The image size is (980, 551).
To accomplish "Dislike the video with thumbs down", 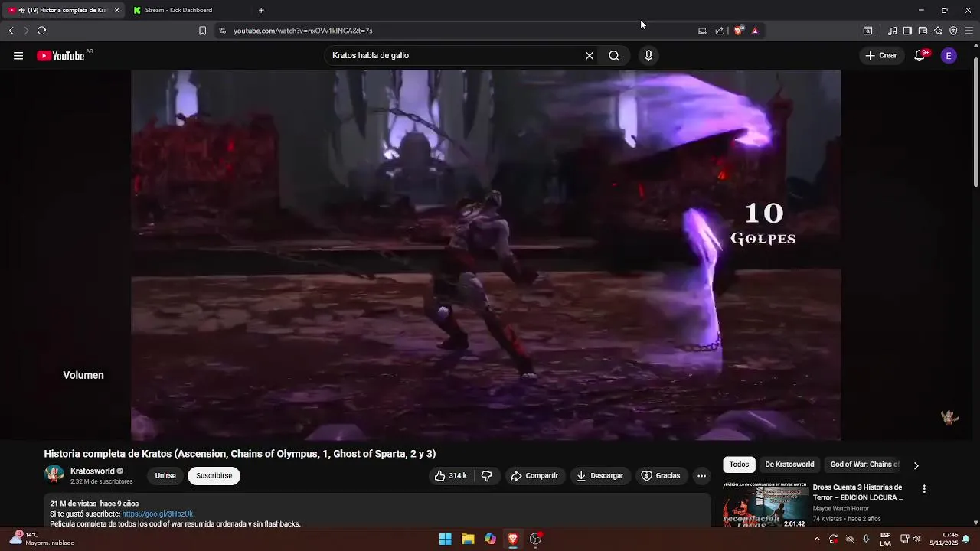I will 487,476.
